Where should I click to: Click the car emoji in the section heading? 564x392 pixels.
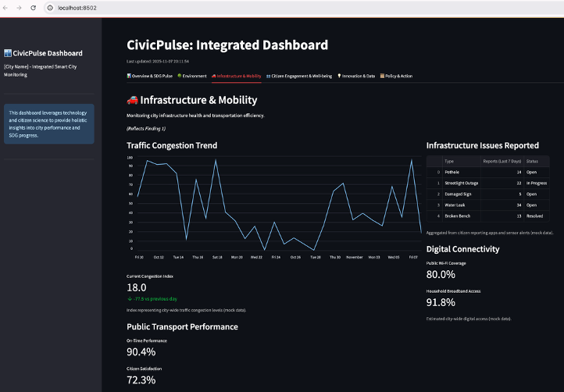tap(132, 100)
